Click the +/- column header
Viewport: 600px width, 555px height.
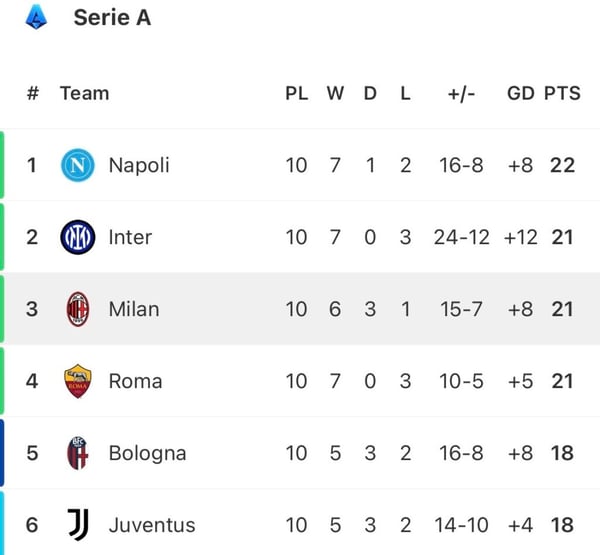click(461, 93)
